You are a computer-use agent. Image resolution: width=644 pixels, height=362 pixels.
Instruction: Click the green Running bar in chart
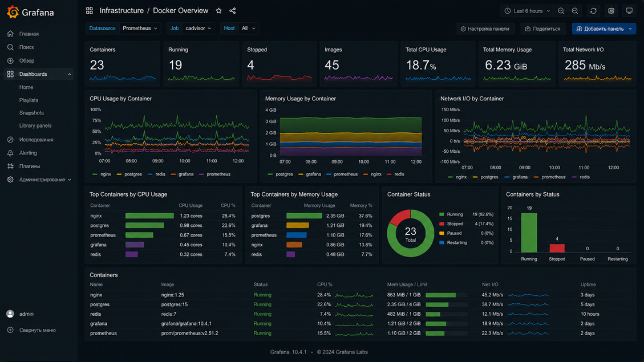click(x=529, y=233)
